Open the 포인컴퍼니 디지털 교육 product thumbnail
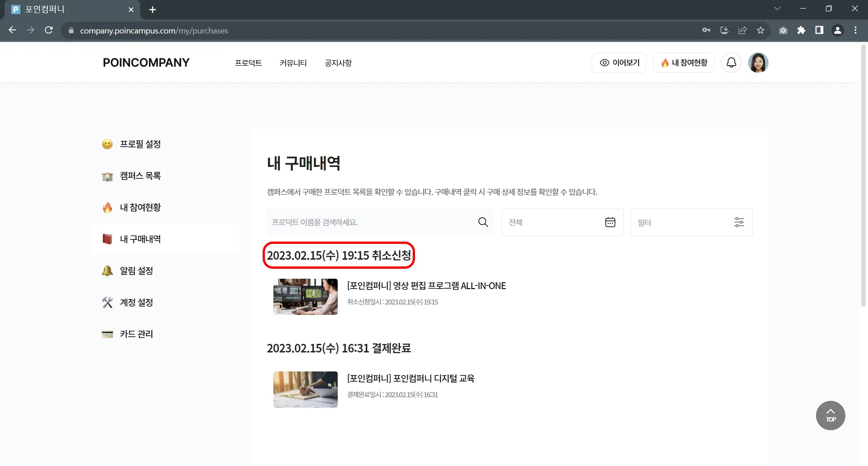Screen dimensions: 868x466 pyautogui.click(x=306, y=390)
